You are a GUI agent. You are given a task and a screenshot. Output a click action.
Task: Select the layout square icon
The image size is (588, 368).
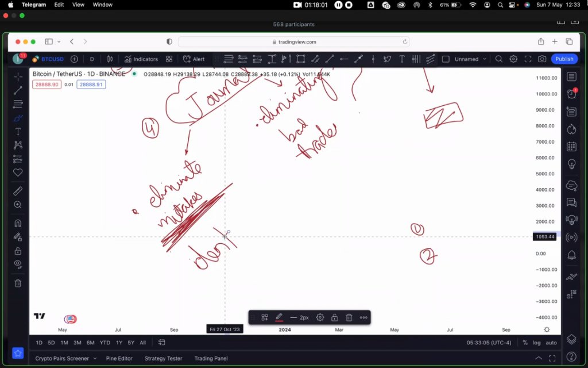click(446, 59)
